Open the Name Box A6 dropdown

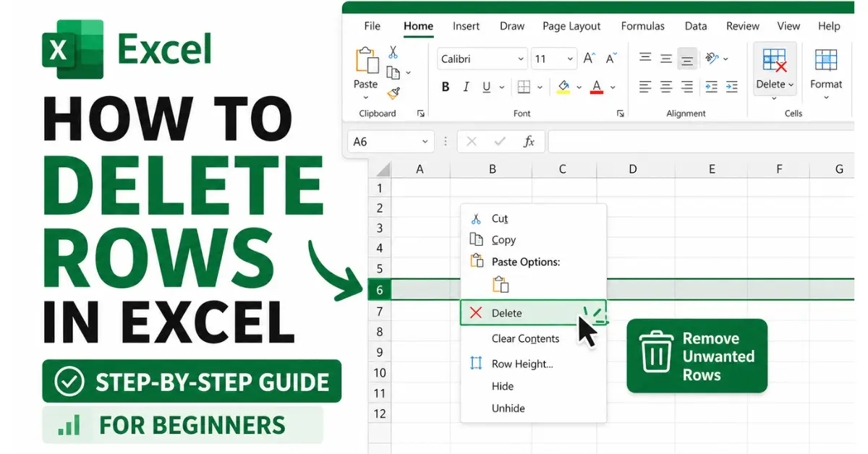click(x=424, y=142)
